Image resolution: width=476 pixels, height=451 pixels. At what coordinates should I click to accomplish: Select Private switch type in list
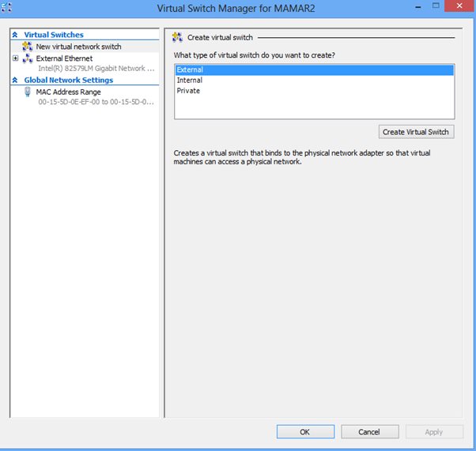[188, 91]
